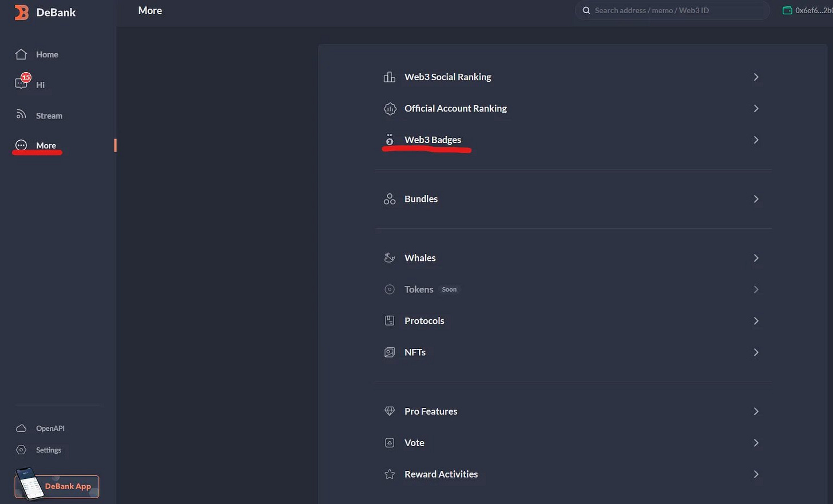Click the DeBank brand name text
The height and width of the screenshot is (504, 833).
[x=55, y=12]
